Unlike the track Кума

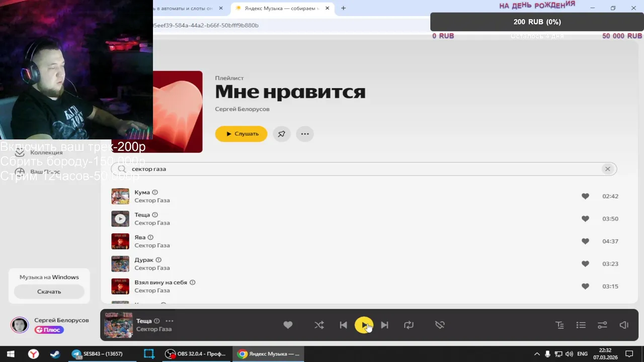coord(585,196)
